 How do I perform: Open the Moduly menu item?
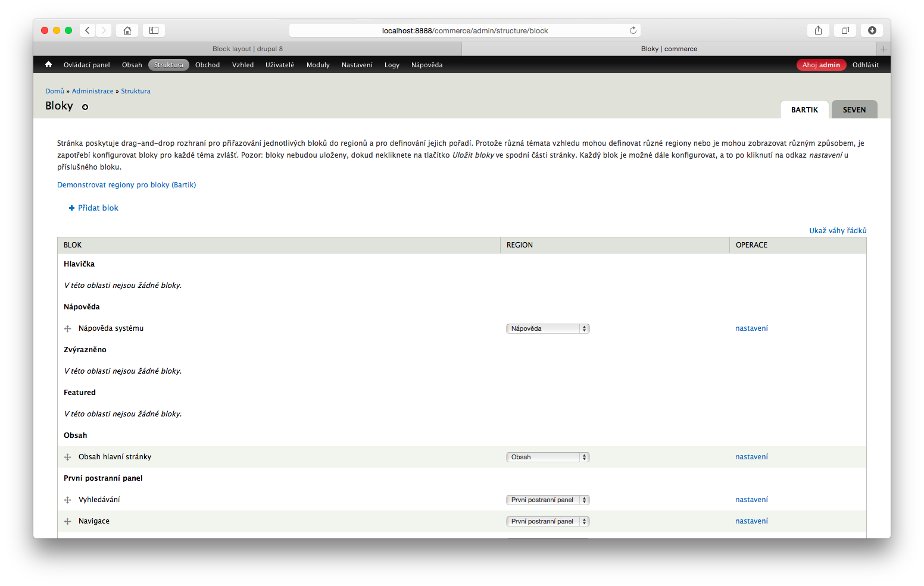coord(318,65)
